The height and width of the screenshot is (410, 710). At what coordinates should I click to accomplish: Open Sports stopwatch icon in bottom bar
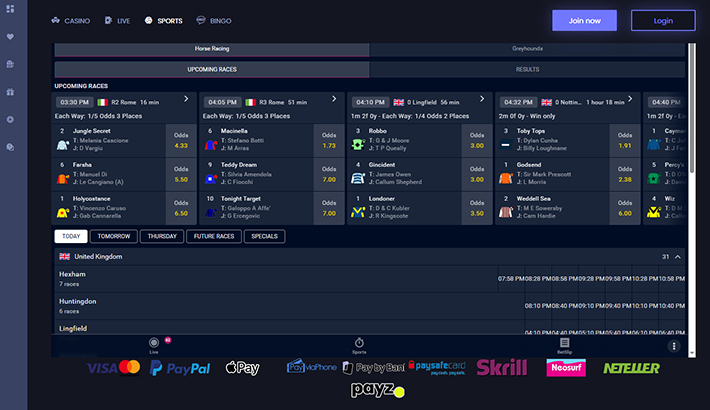pyautogui.click(x=359, y=345)
